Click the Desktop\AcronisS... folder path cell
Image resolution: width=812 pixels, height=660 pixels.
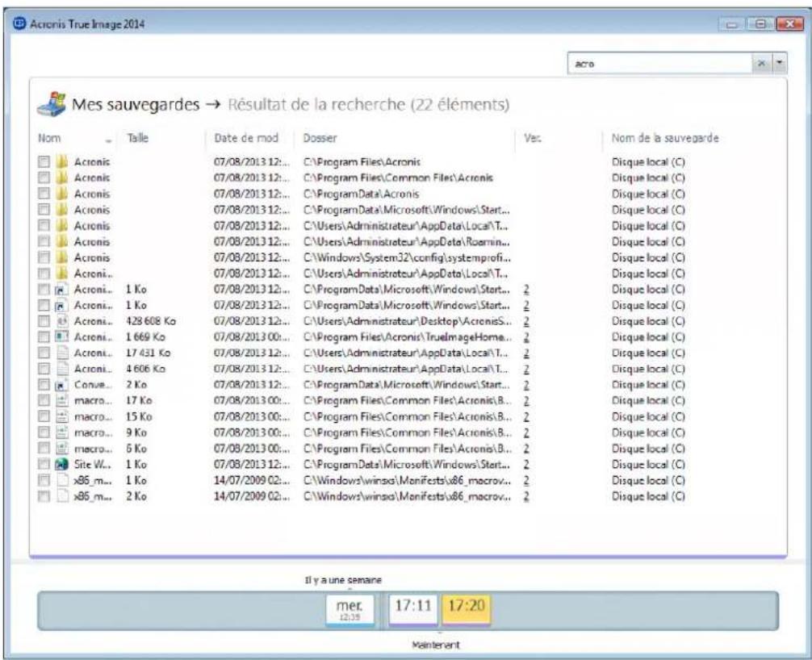pos(407,321)
